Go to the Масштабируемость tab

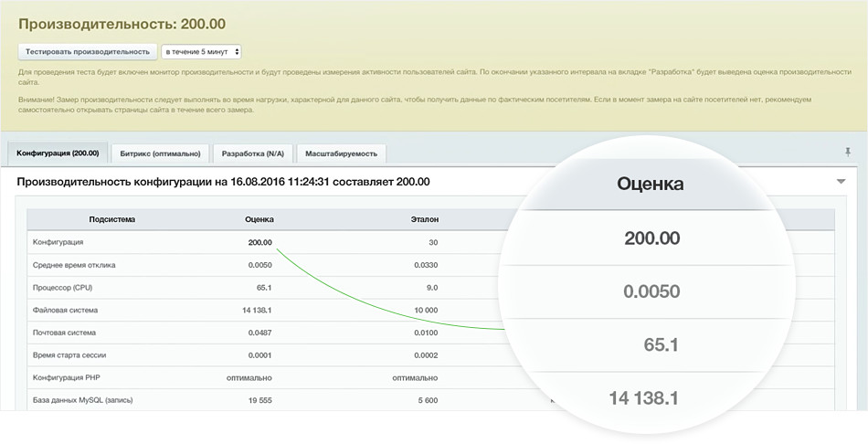click(x=340, y=153)
